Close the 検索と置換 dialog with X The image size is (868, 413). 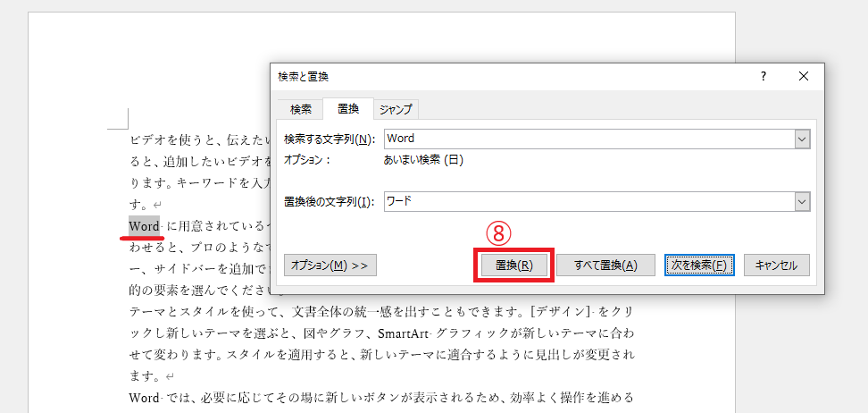tap(804, 77)
